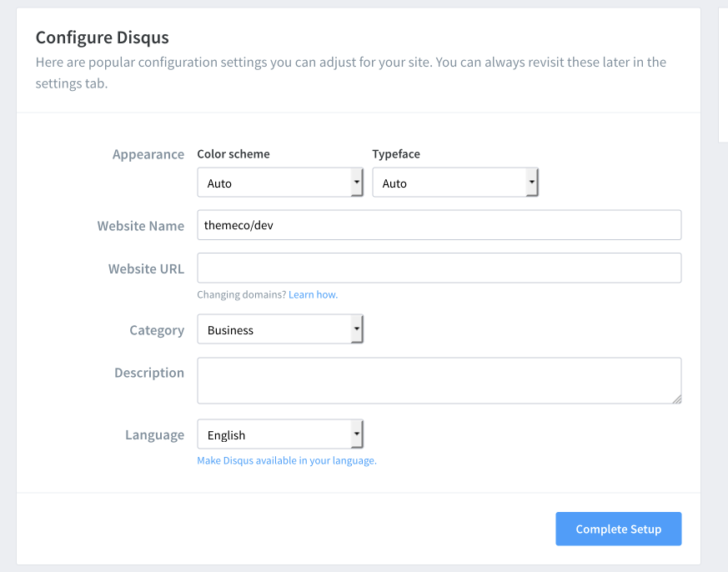Click the "Website Name" label

[141, 226]
